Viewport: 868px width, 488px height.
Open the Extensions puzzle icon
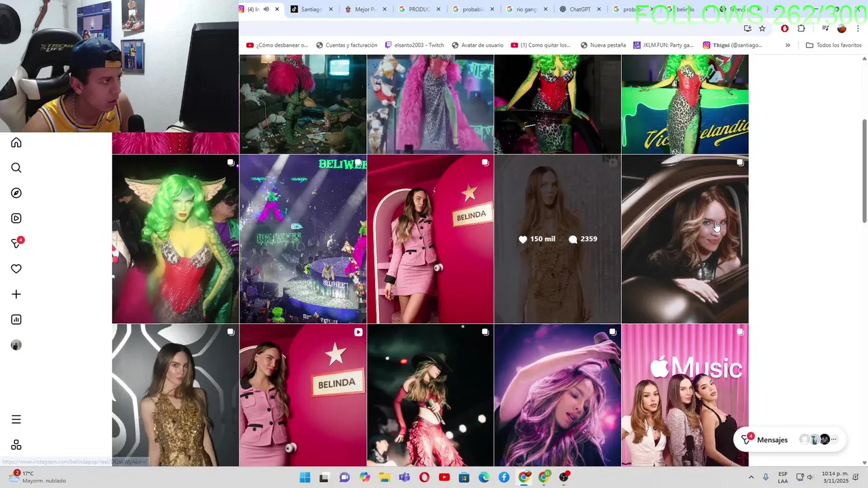802,28
